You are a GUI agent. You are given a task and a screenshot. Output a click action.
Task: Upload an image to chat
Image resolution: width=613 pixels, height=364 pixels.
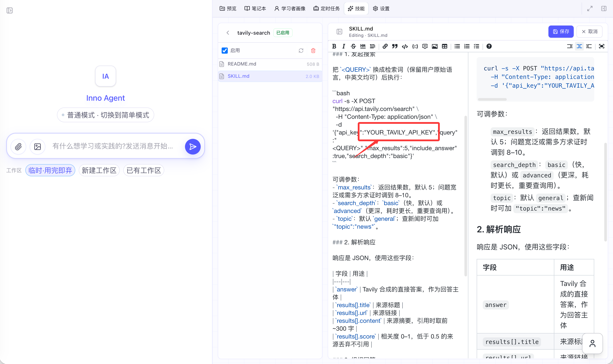(37, 147)
